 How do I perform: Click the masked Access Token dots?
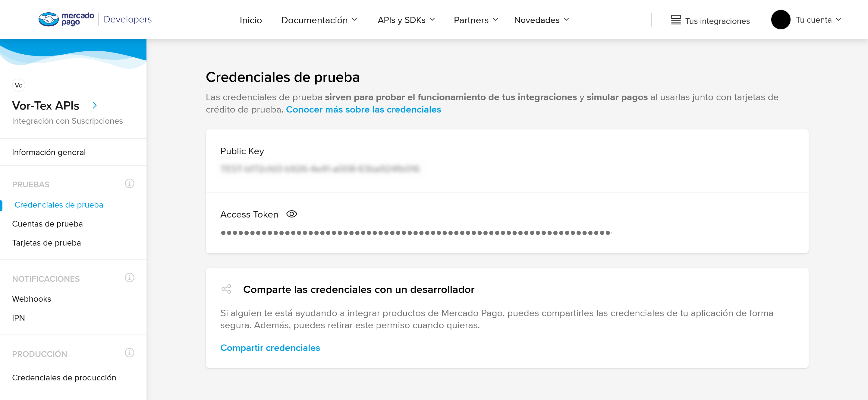point(416,233)
